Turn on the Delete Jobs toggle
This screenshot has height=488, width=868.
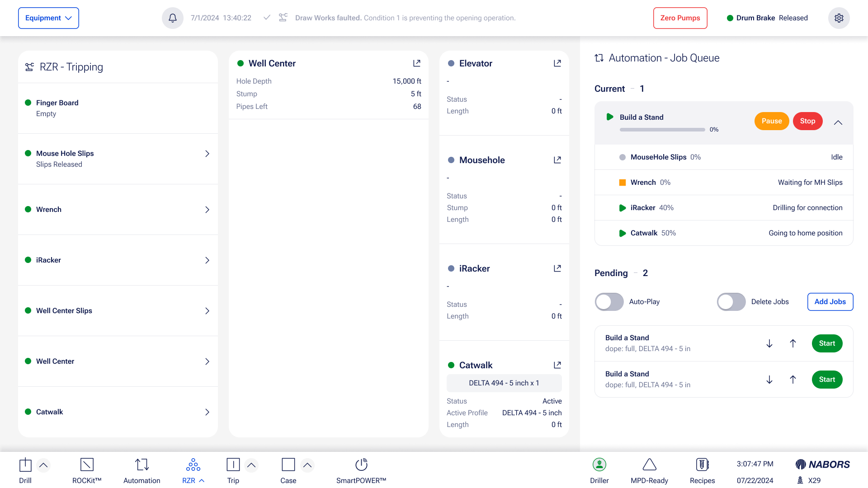tap(731, 302)
